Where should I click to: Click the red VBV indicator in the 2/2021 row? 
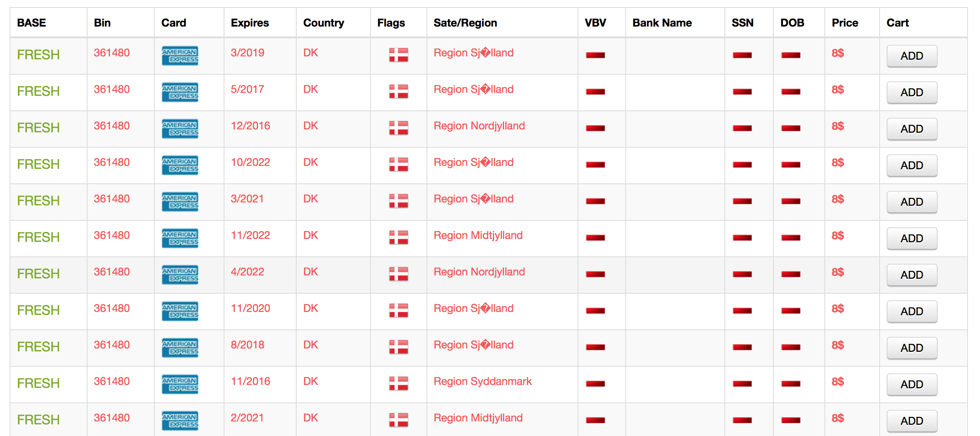pyautogui.click(x=595, y=420)
